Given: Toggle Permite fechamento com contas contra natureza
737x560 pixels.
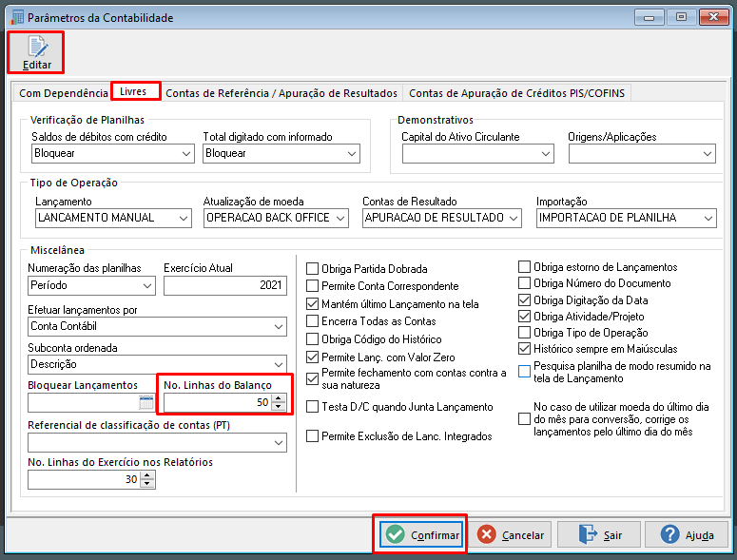Looking at the screenshot, I should coord(312,378).
